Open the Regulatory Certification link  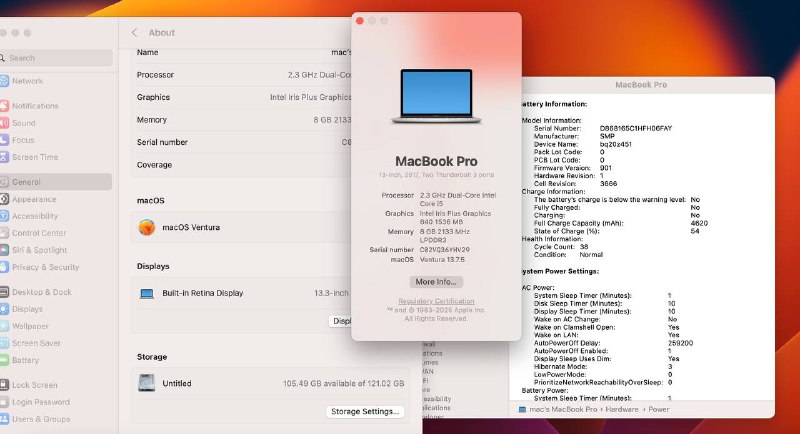pos(436,301)
